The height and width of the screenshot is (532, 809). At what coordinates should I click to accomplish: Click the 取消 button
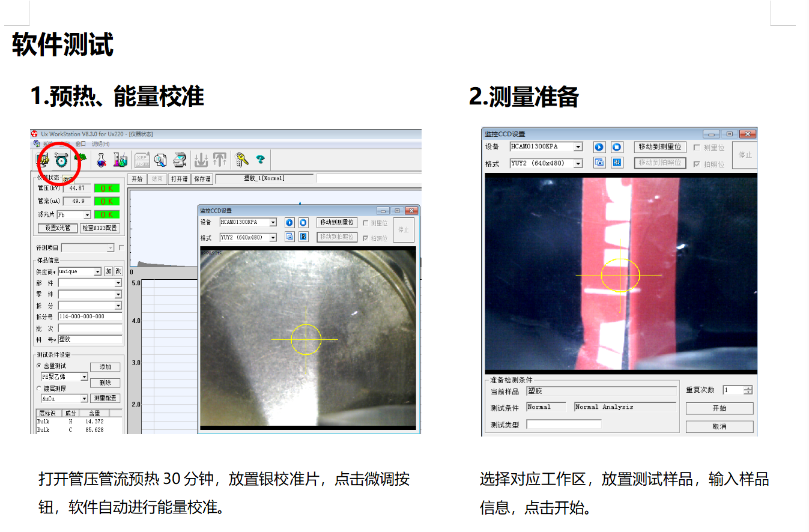(720, 427)
